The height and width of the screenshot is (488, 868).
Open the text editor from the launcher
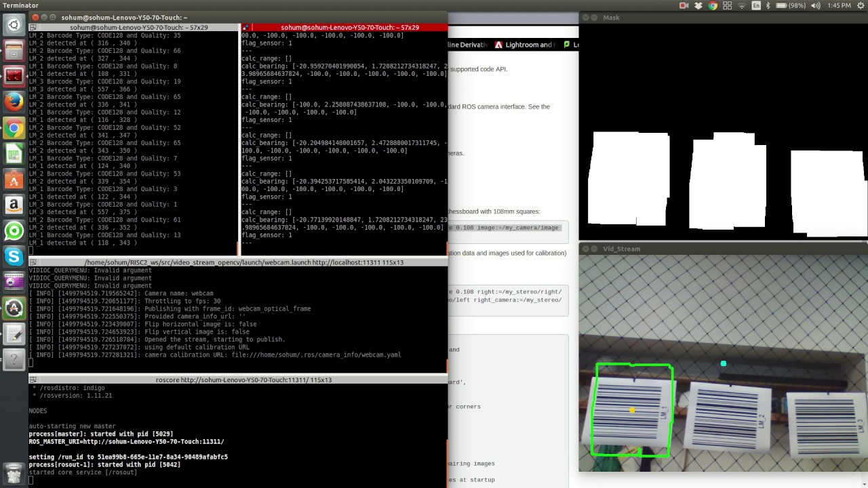14,334
